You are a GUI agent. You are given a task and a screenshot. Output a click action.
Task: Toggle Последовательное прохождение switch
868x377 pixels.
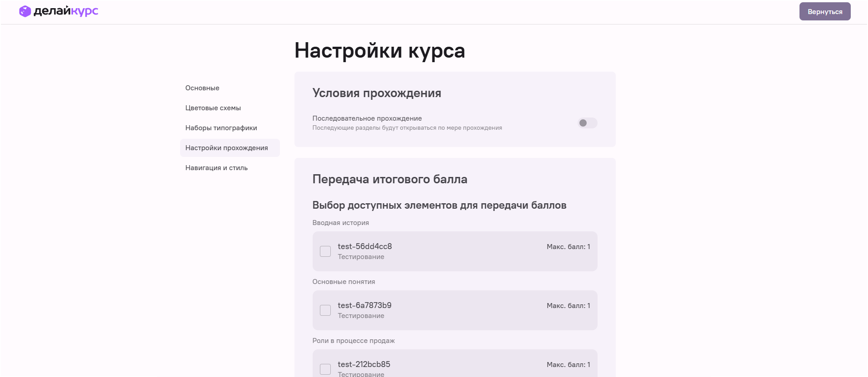pyautogui.click(x=587, y=123)
